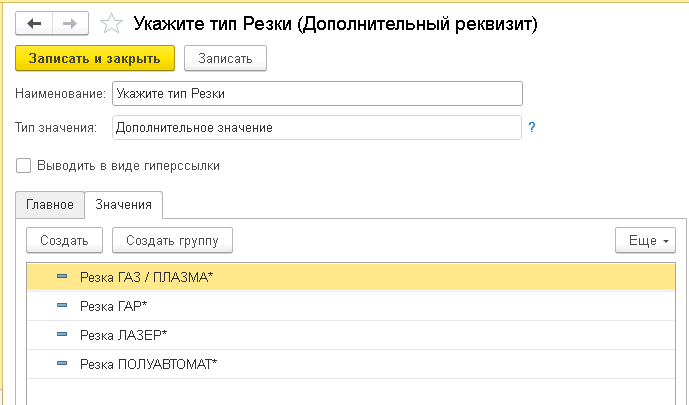Click item icon beside Резка ЛАЗЕР*
Viewport: 689px width, 405px height.
click(62, 334)
